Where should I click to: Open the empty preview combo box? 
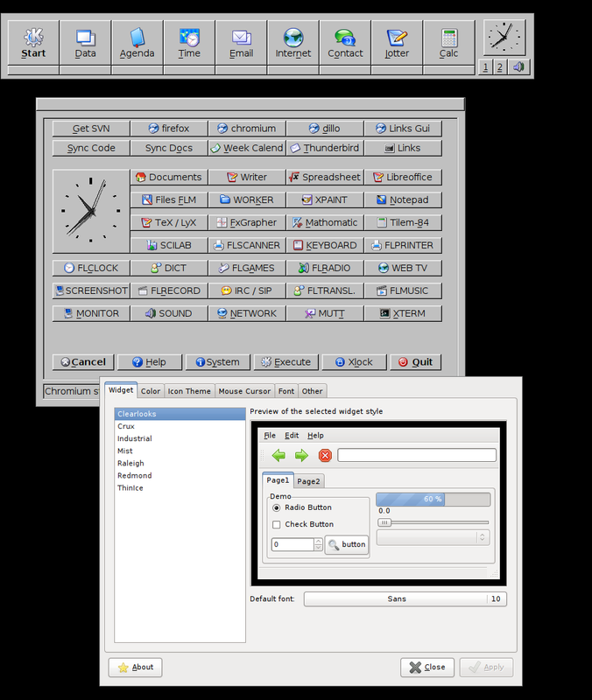[x=433, y=537]
